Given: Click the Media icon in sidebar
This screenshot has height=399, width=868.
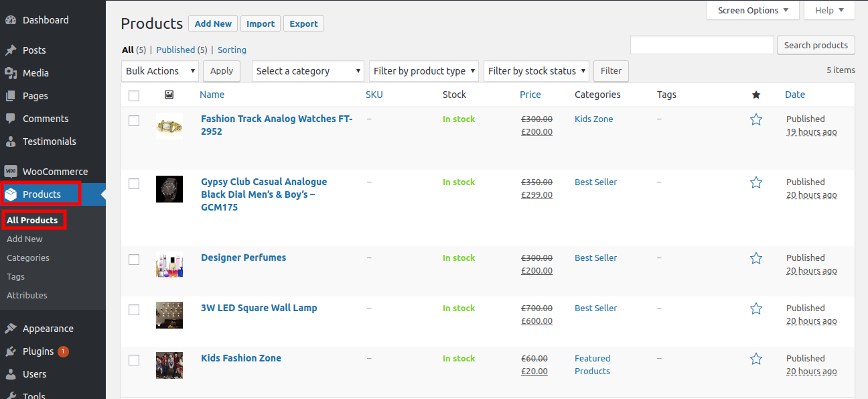Looking at the screenshot, I should tap(10, 73).
